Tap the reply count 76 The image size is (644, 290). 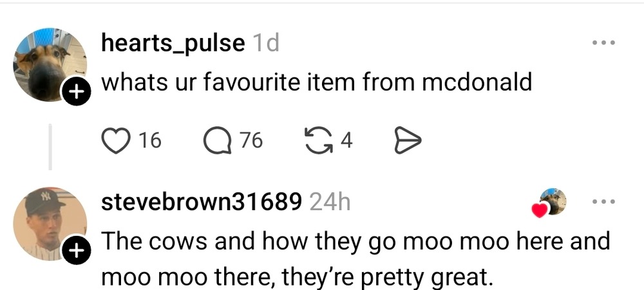pyautogui.click(x=251, y=140)
